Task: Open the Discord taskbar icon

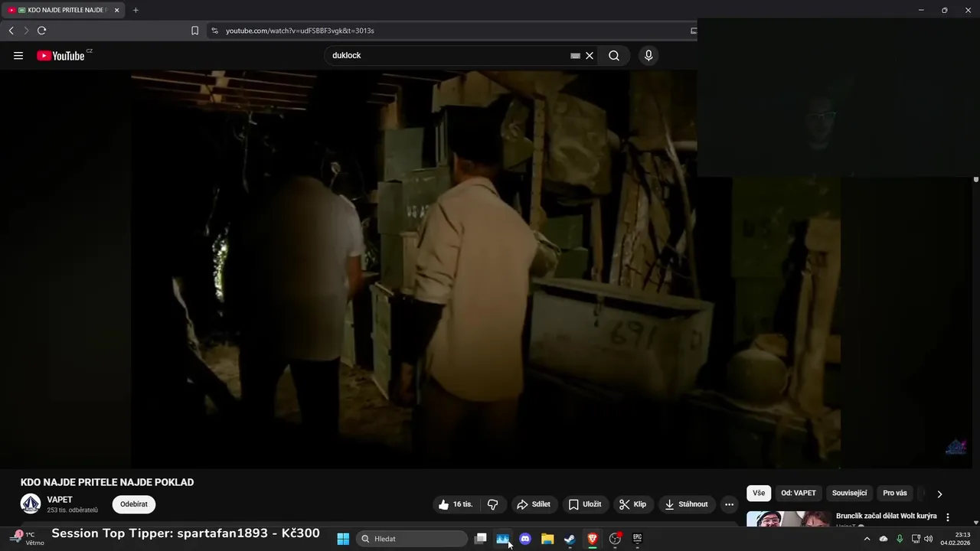Action: [x=525, y=539]
